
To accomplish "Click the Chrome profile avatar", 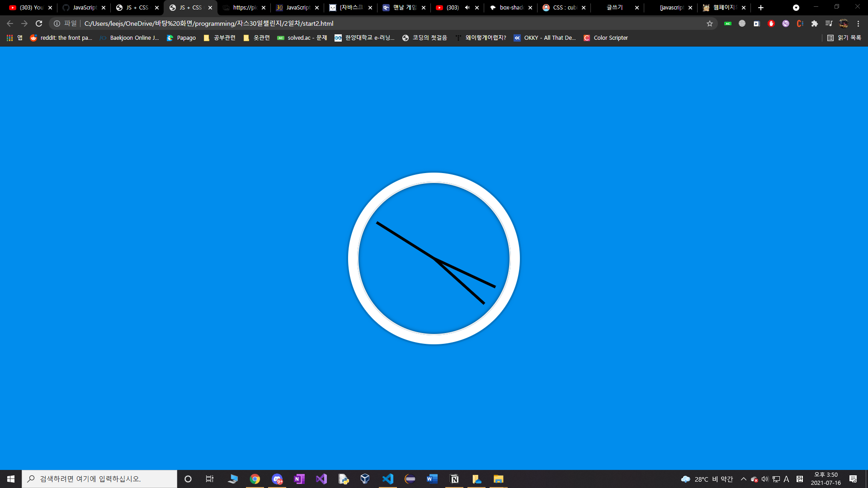I will 844,23.
